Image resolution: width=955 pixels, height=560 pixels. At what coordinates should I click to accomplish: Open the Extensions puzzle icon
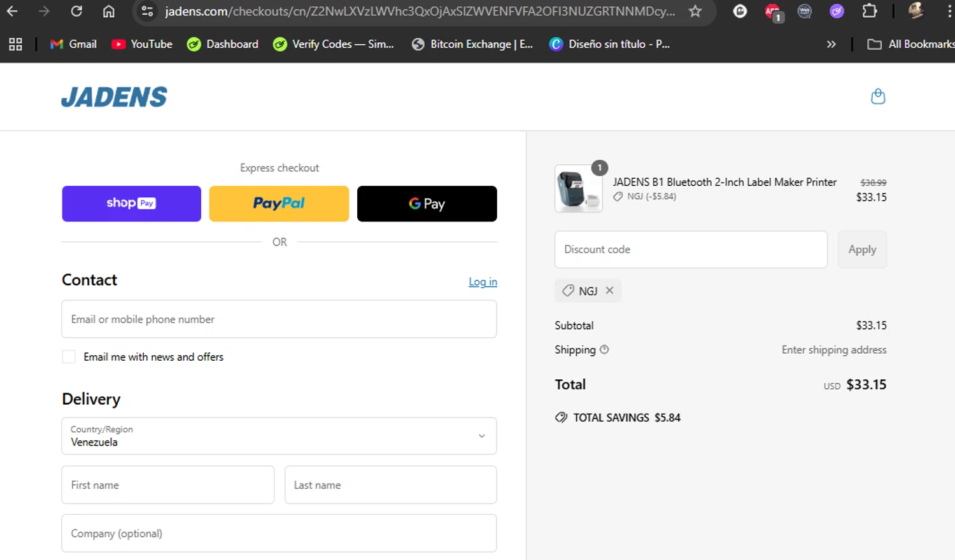click(870, 11)
